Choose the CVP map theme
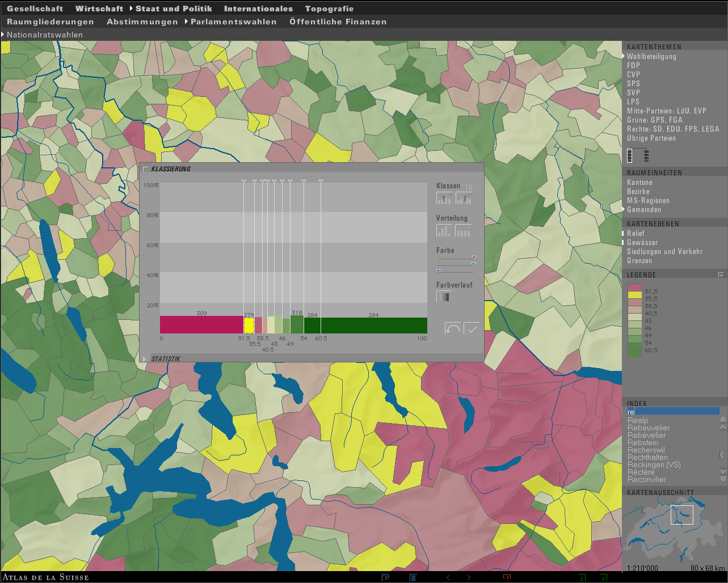The width and height of the screenshot is (728, 583). [633, 75]
